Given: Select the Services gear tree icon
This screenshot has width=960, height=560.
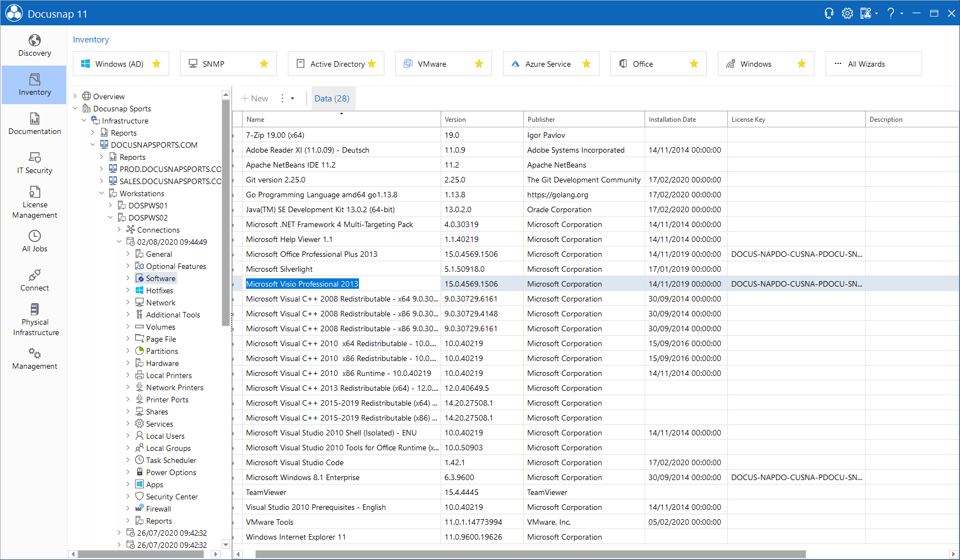Looking at the screenshot, I should point(140,424).
